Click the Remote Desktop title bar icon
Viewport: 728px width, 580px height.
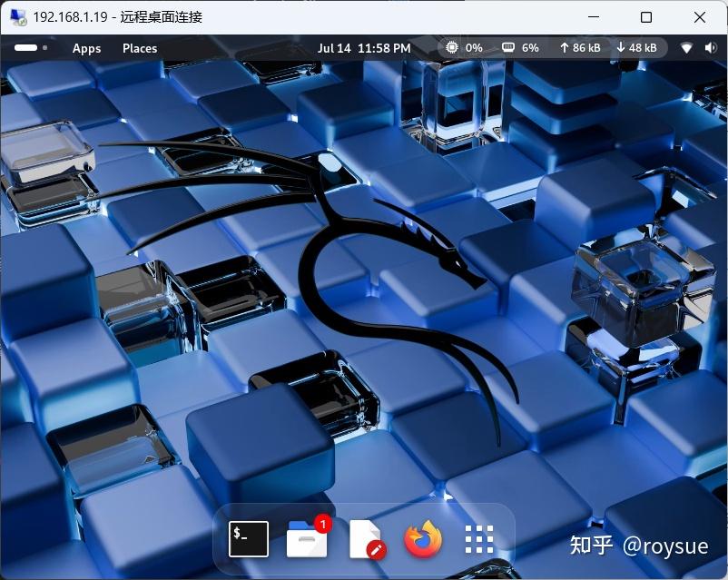(x=18, y=17)
